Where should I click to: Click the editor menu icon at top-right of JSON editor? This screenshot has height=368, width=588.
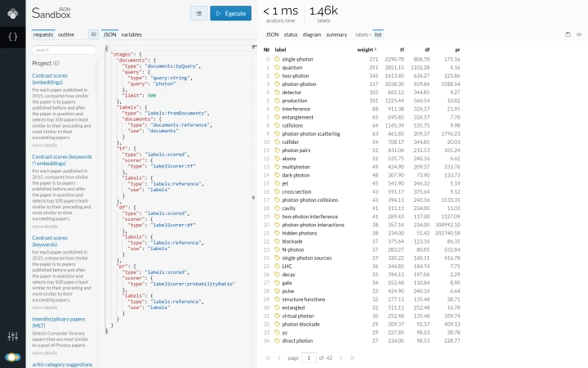(x=254, y=47)
